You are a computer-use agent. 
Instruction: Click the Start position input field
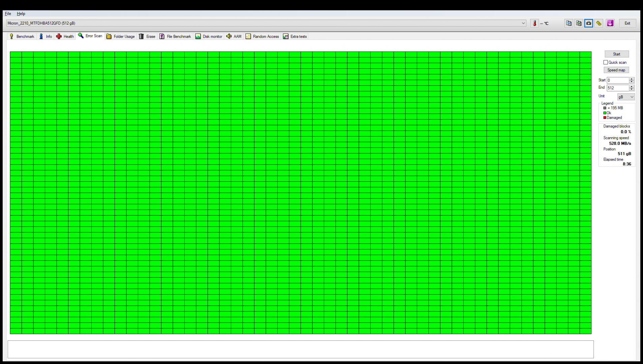[x=618, y=80]
